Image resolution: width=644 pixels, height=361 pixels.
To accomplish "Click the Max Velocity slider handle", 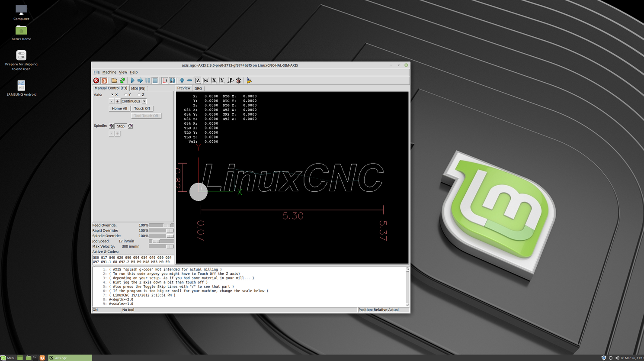I will [170, 246].
